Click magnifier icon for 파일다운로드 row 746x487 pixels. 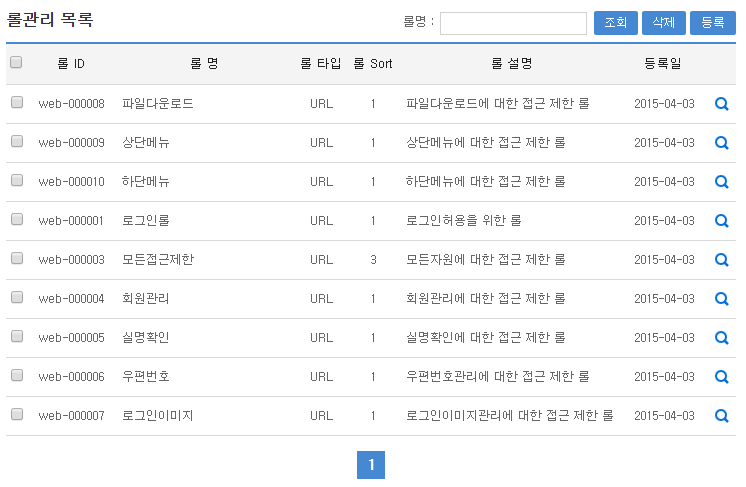721,104
